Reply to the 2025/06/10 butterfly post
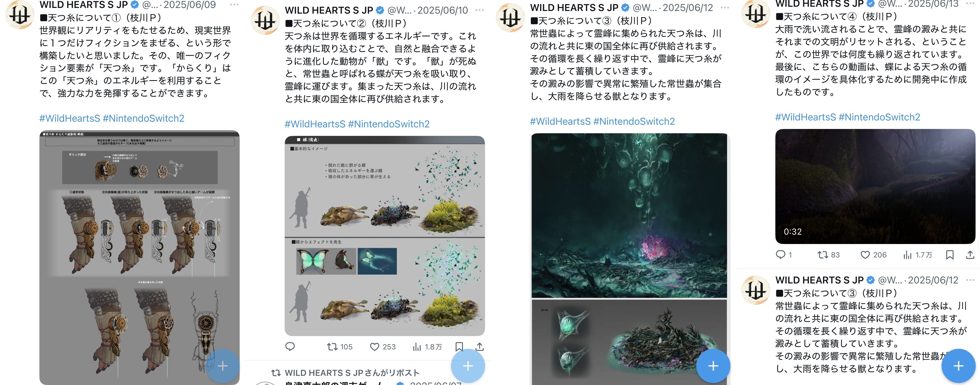980x385 pixels. pos(290,347)
